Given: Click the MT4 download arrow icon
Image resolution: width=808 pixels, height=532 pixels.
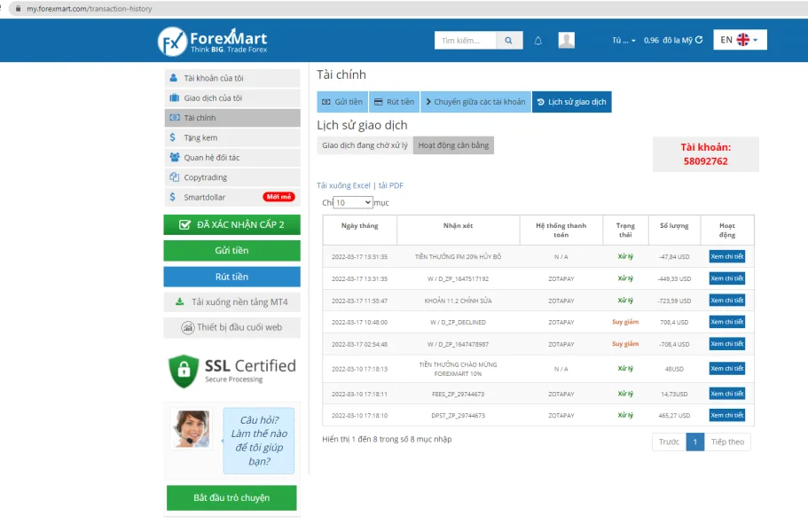Looking at the screenshot, I should click(x=179, y=301).
